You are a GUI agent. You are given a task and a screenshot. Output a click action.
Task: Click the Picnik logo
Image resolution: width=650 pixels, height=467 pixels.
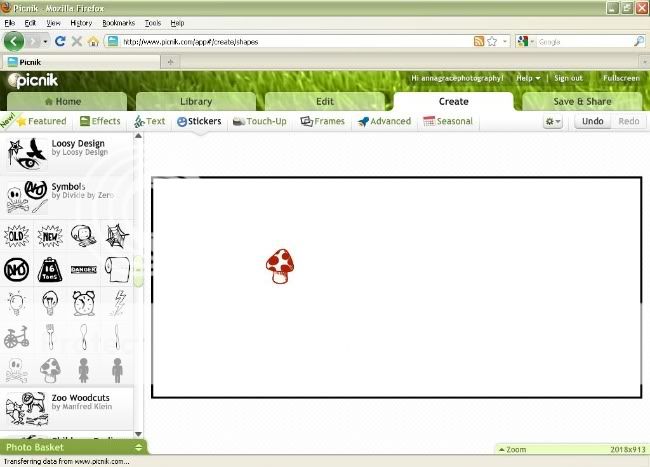pos(33,80)
